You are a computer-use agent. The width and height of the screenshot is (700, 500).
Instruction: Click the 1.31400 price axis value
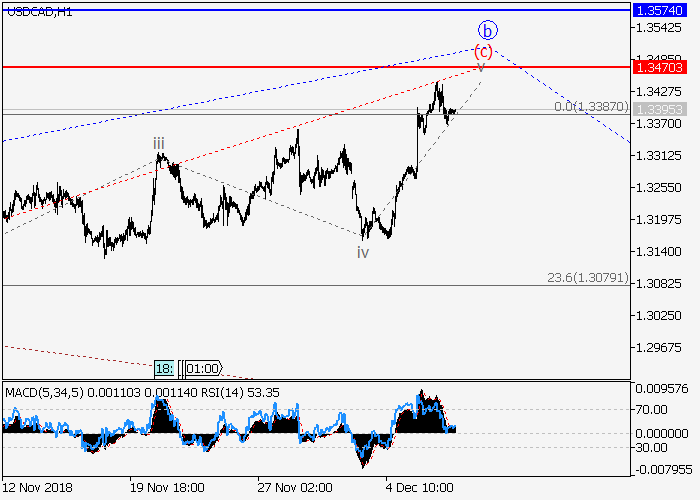pyautogui.click(x=658, y=252)
